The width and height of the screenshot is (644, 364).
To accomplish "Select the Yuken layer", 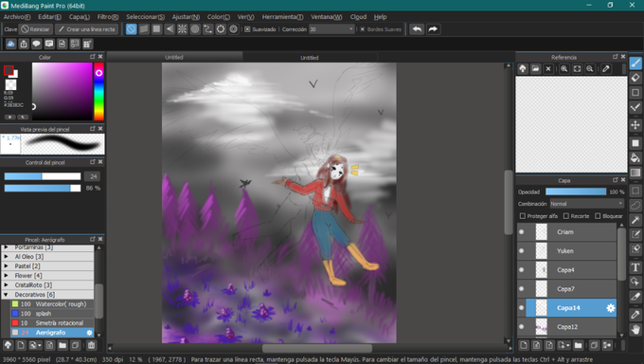I will pos(571,251).
